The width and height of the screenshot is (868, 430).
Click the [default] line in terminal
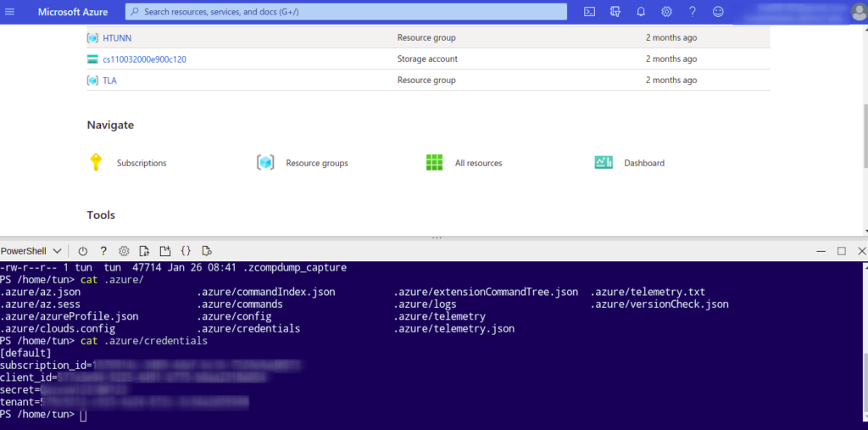pyautogui.click(x=25, y=353)
